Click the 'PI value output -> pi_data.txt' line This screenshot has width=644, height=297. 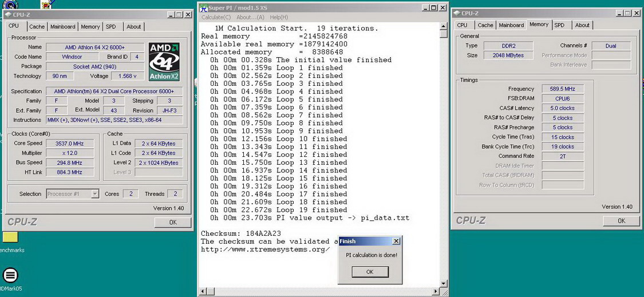click(x=310, y=217)
